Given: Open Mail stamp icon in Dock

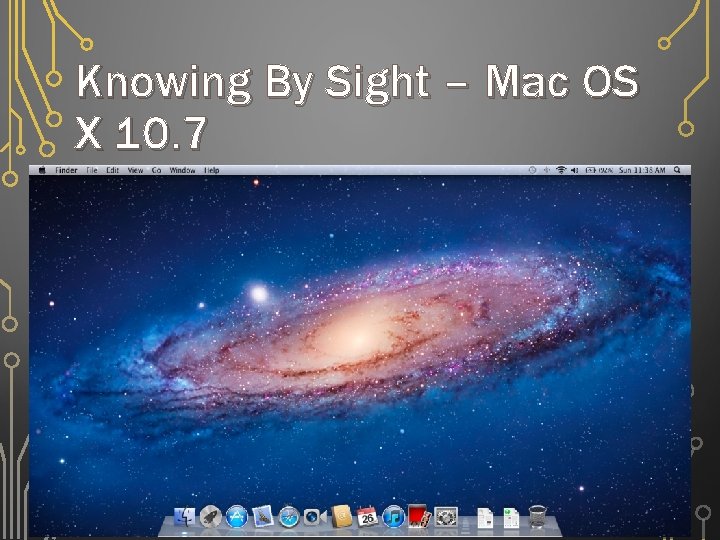Looking at the screenshot, I should coord(263,517).
